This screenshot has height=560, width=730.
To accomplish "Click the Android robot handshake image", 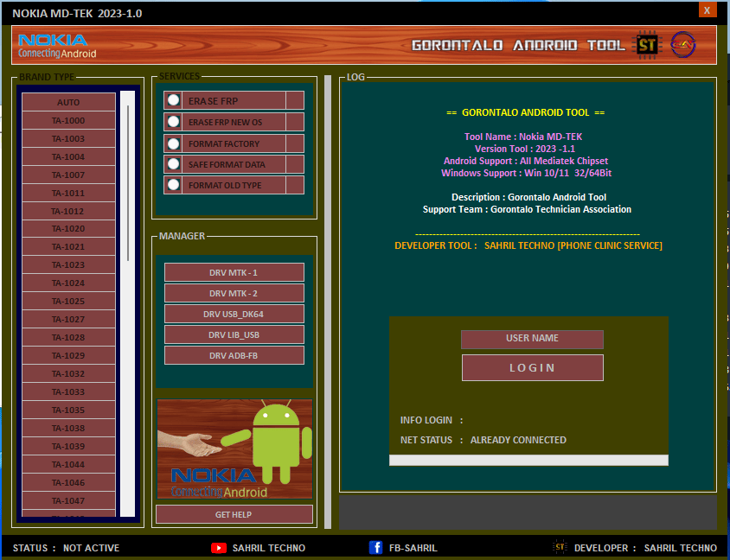I will tap(234, 449).
